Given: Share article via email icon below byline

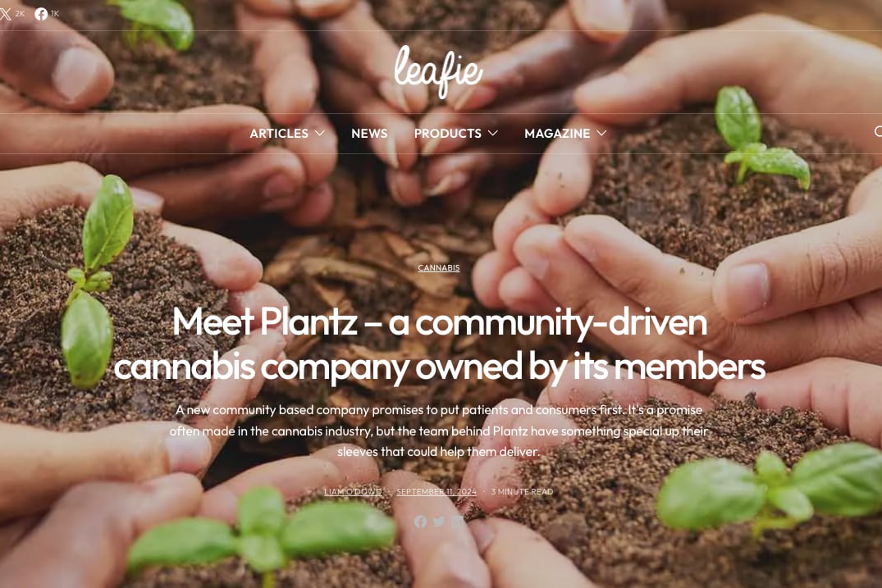Looking at the screenshot, I should [457, 522].
